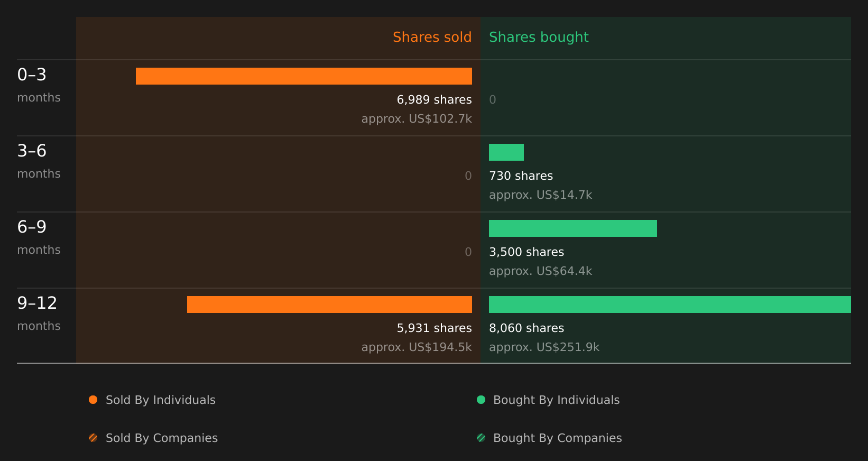Click the Shares sold column header

(432, 37)
